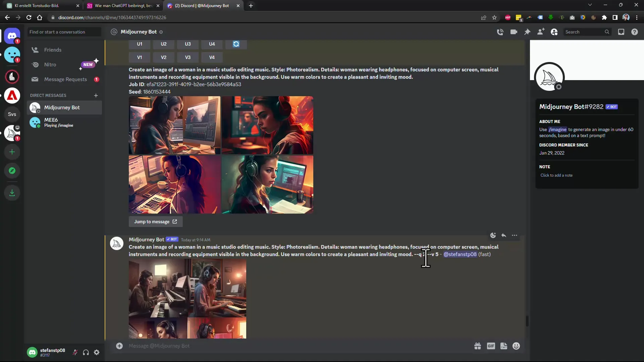Click the U1 upscale button
Screen dimensions: 644x362
pyautogui.click(x=139, y=43)
